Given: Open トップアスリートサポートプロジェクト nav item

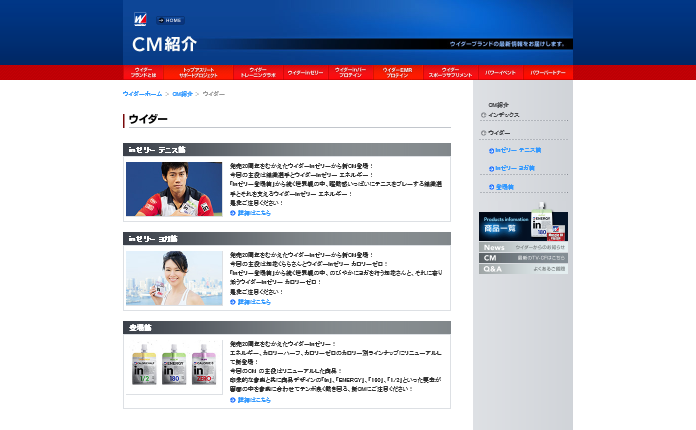Looking at the screenshot, I should 198,72.
